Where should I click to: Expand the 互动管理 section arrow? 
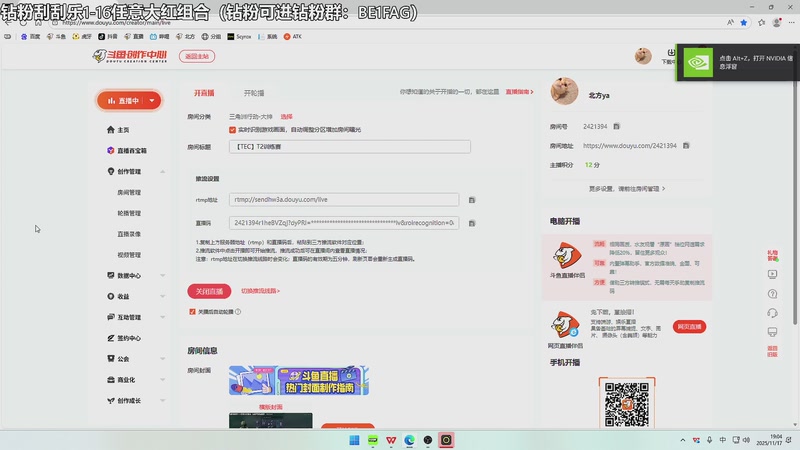(x=163, y=317)
